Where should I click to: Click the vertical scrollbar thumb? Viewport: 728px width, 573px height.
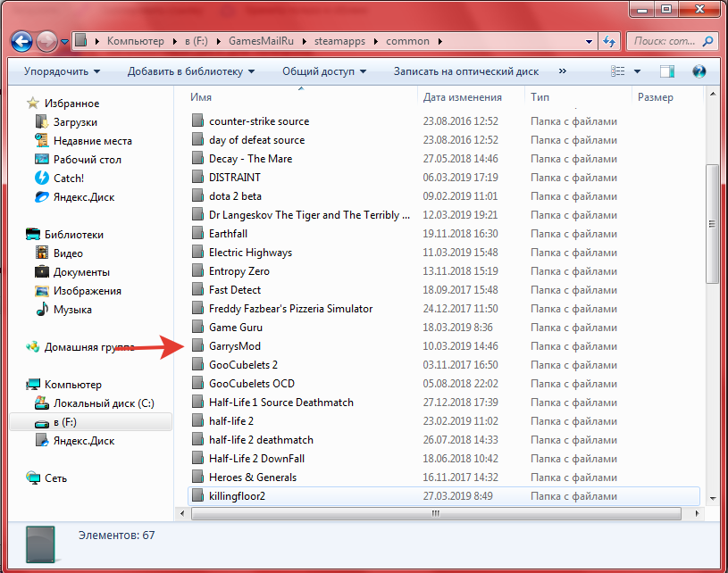(x=712, y=224)
